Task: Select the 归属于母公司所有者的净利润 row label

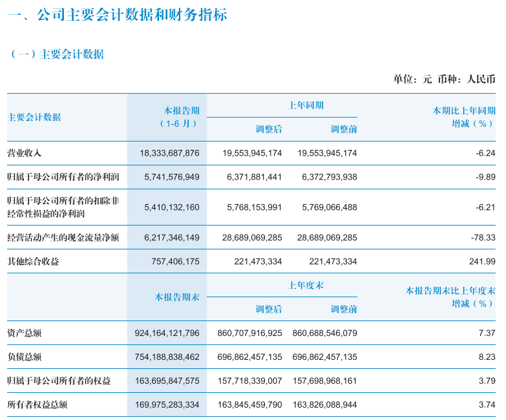Action: pyautogui.click(x=63, y=176)
